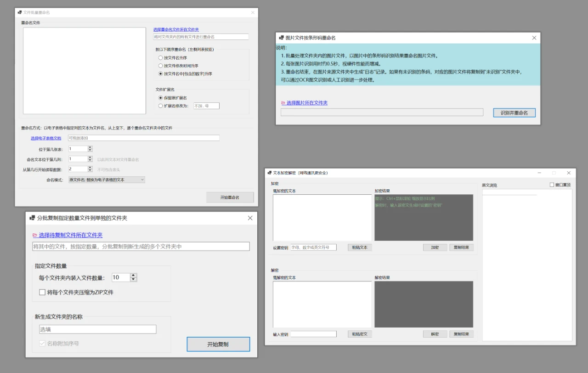Click the app icon in 分批复制指定数量文件 title bar
The height and width of the screenshot is (373, 588).
[32, 218]
